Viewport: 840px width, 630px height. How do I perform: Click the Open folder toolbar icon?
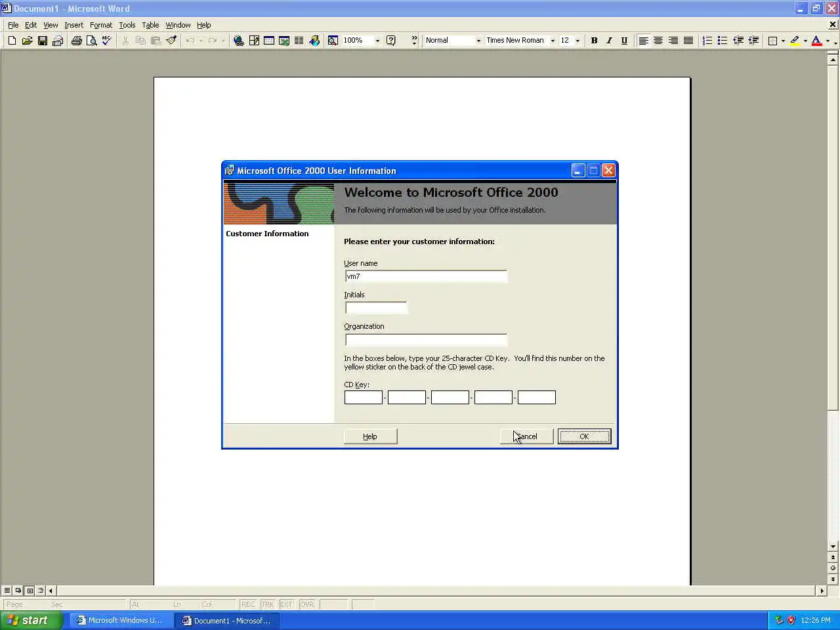click(x=27, y=41)
